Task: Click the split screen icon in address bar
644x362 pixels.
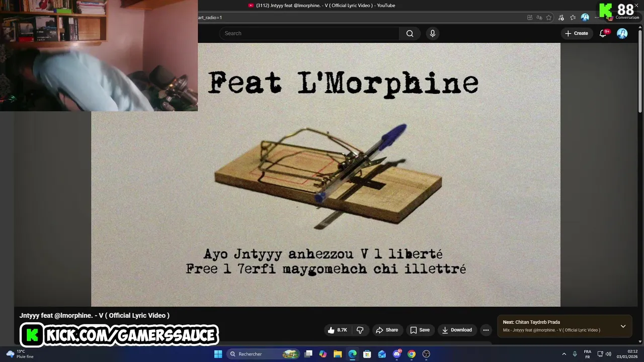Action: 530,18
